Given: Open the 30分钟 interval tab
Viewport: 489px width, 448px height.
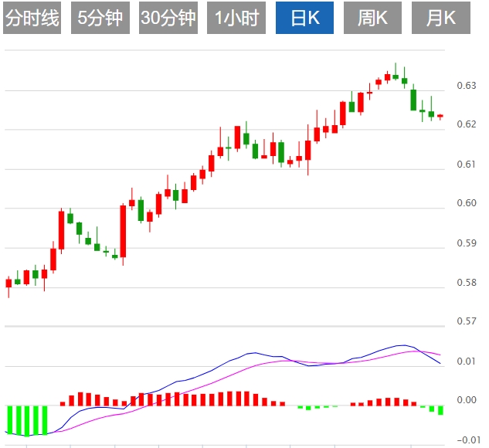Looking at the screenshot, I should tap(168, 18).
